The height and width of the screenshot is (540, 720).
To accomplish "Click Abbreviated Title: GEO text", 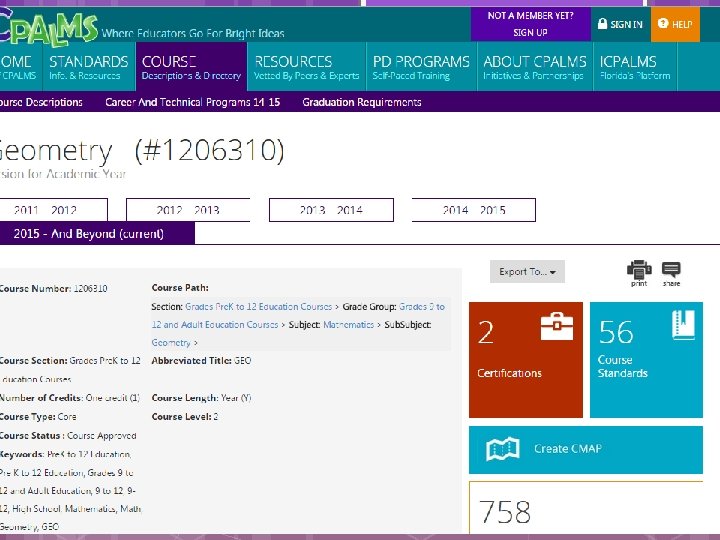I will click(202, 360).
